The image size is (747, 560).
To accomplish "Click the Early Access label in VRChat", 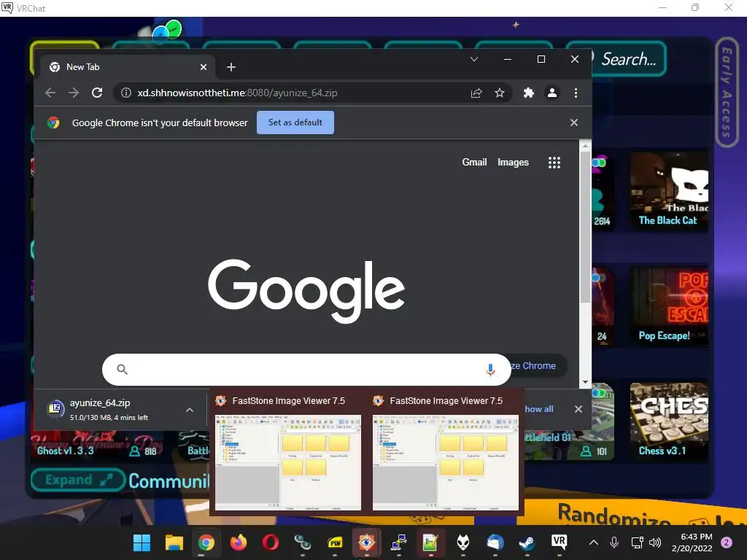I will (x=727, y=92).
